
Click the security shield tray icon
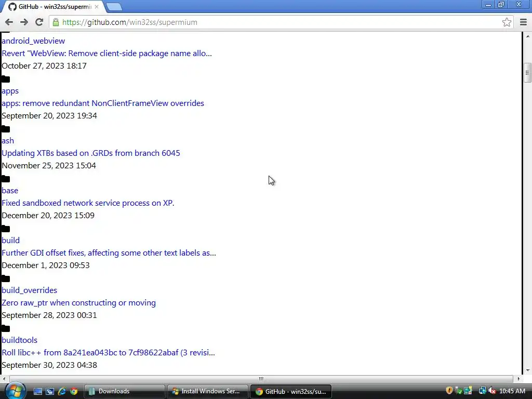pyautogui.click(x=449, y=391)
